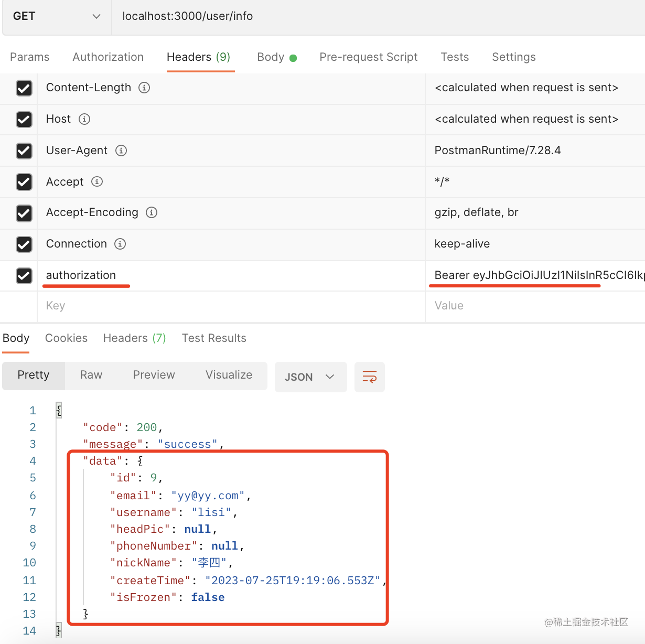The width and height of the screenshot is (645, 644).
Task: Select the Raw response view
Action: pyautogui.click(x=91, y=375)
